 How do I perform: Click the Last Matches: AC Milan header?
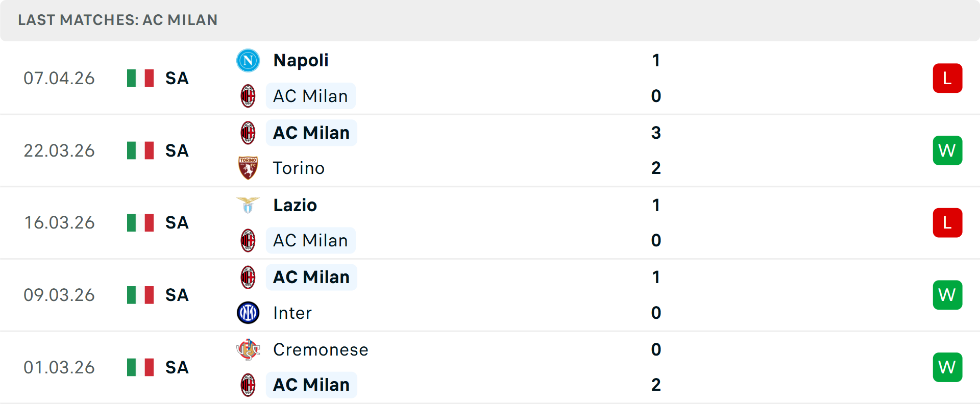coord(118,20)
